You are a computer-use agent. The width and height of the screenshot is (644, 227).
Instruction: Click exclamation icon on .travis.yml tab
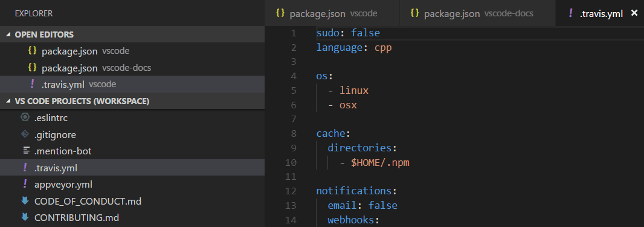(570, 13)
